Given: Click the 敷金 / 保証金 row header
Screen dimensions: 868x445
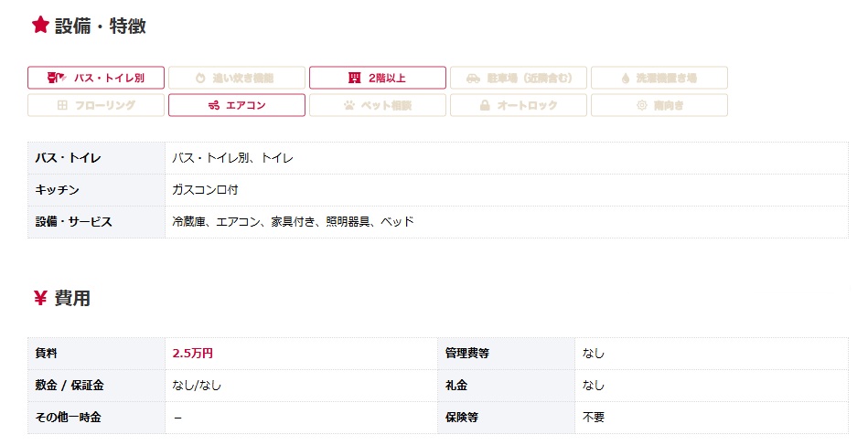Looking at the screenshot, I should (x=70, y=385).
